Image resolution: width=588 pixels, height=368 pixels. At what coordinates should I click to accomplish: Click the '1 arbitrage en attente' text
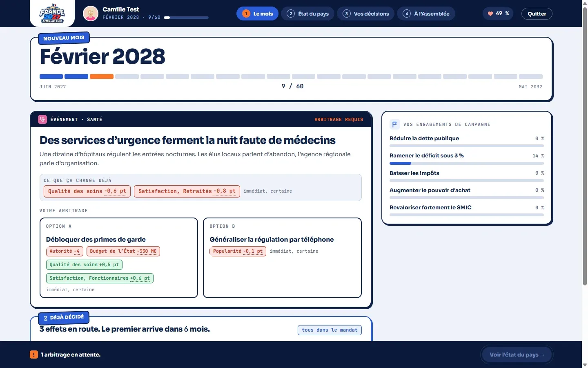pos(71,355)
